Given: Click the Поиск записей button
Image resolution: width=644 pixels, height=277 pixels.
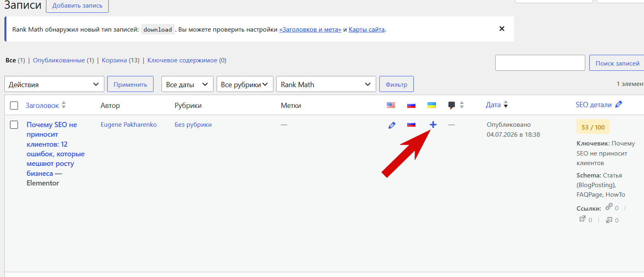Looking at the screenshot, I should point(617,63).
